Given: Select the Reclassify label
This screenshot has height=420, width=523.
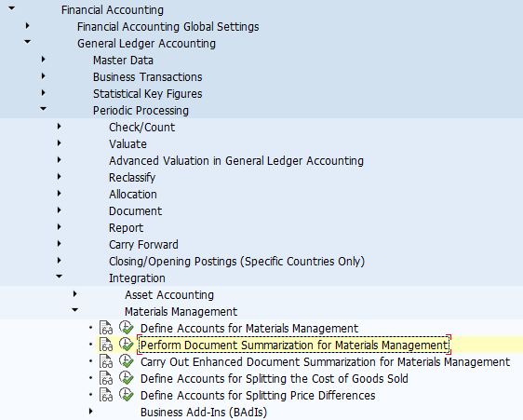Looking at the screenshot, I should click(132, 178).
